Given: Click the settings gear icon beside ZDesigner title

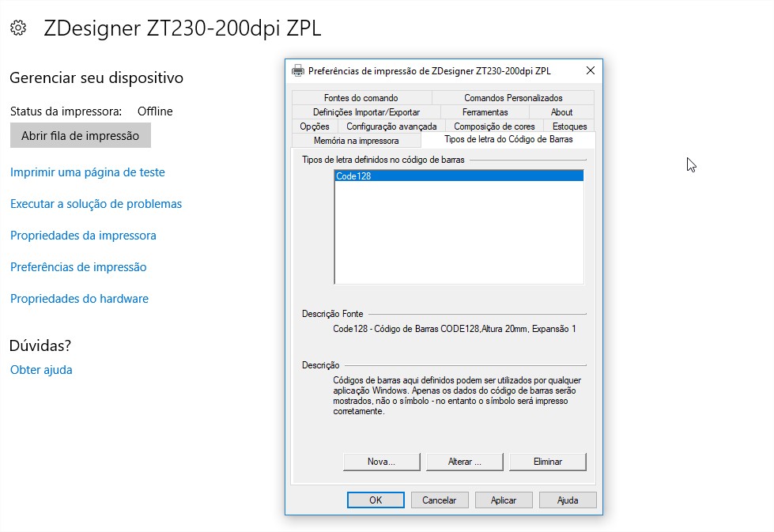Looking at the screenshot, I should [x=18, y=28].
